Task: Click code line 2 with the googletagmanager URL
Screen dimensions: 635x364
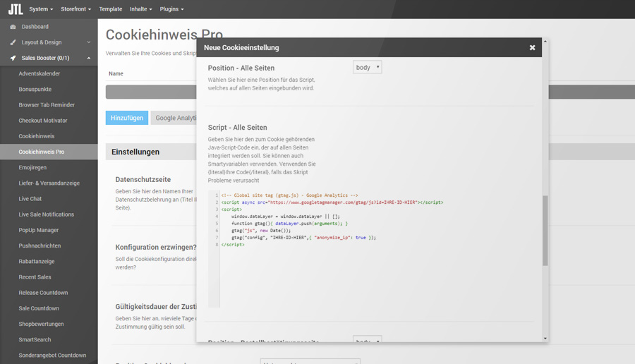Action: click(332, 202)
